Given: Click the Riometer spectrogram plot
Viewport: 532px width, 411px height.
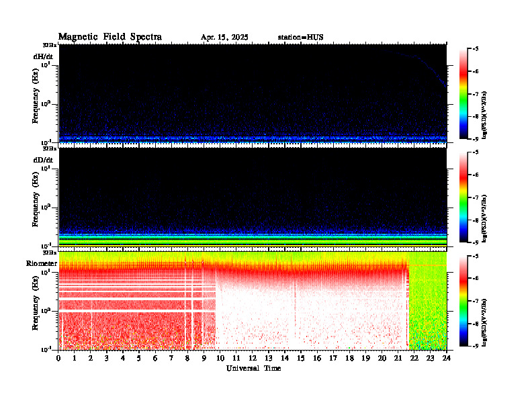Looking at the screenshot, I should (253, 301).
